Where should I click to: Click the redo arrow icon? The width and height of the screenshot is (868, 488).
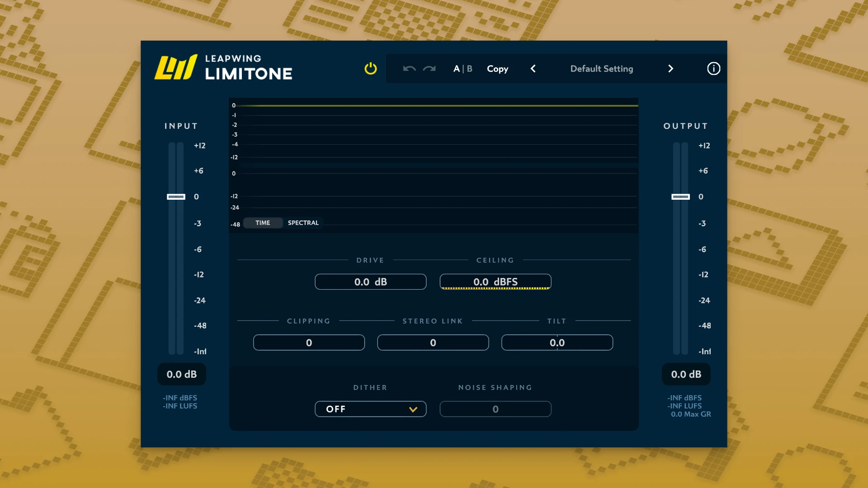[x=429, y=69]
